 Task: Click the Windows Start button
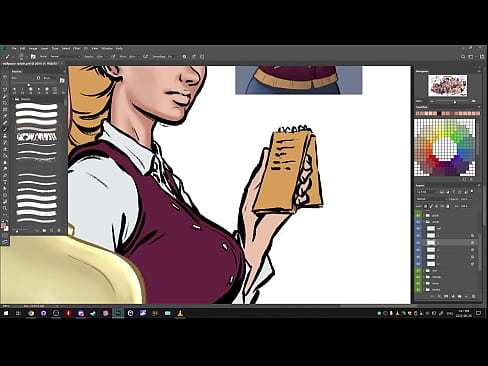[x=6, y=313]
